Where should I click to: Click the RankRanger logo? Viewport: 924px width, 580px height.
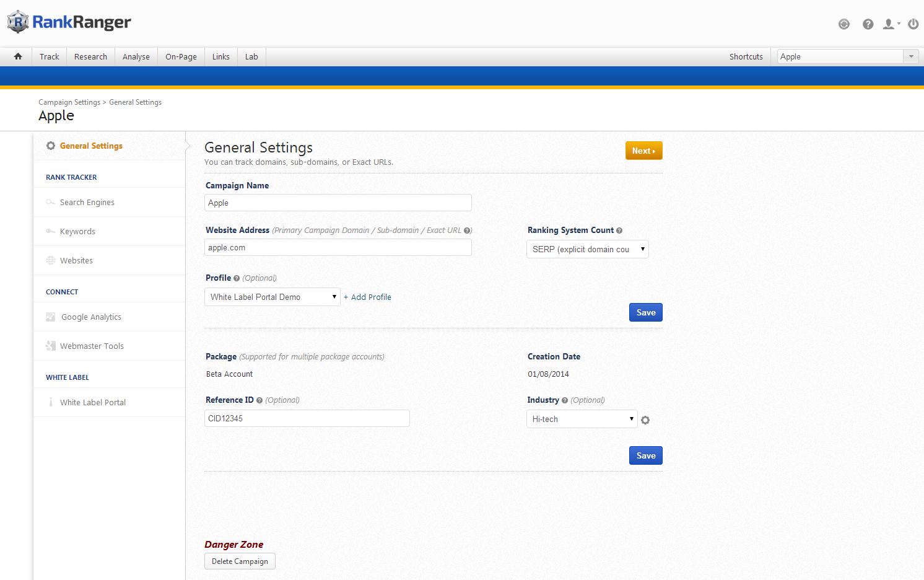point(69,22)
